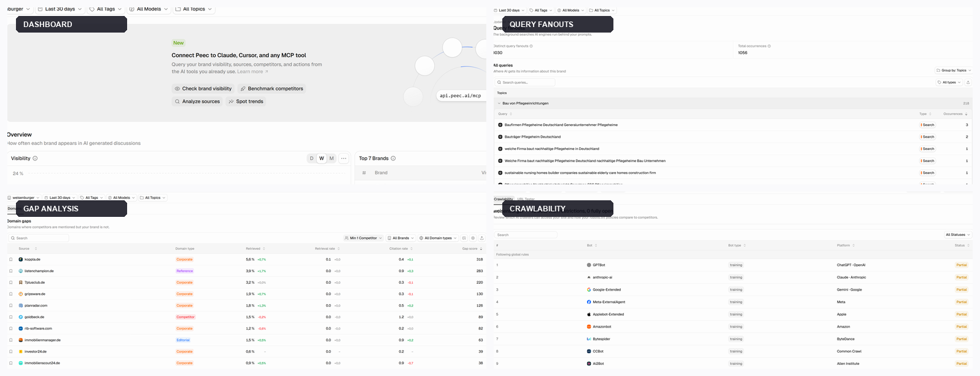Viewport: 980px width, 376px height.
Task: Bookmark the listenchampion.de row
Action: click(x=11, y=271)
